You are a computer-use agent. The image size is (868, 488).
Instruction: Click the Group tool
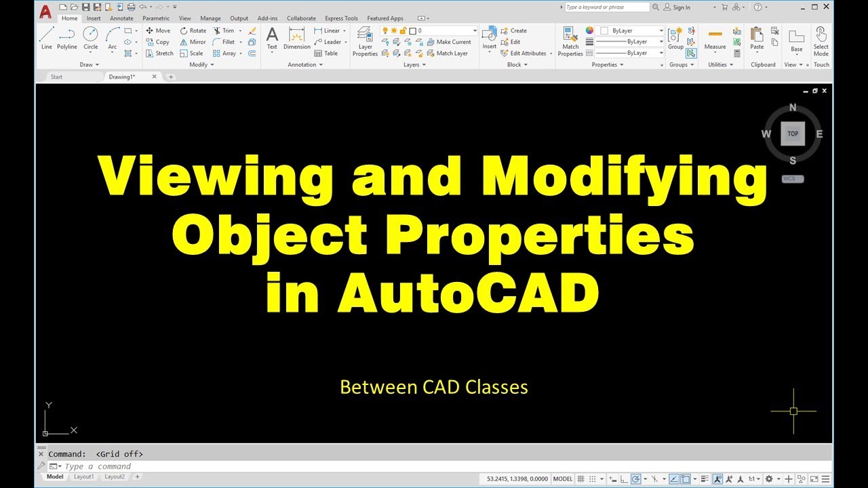pyautogui.click(x=675, y=38)
